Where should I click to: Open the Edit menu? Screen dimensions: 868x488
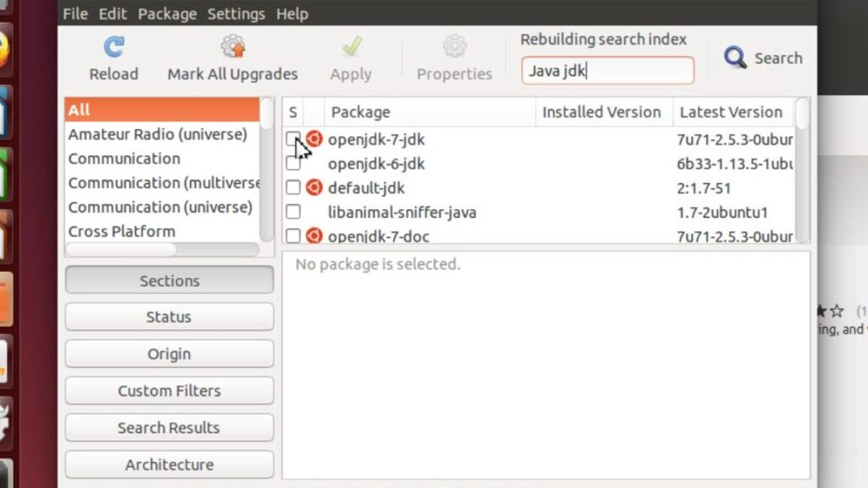tap(113, 14)
